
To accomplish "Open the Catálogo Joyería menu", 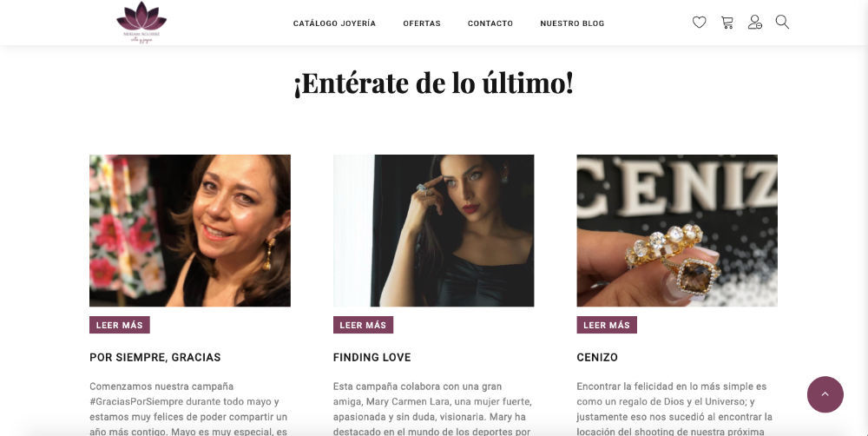I will tap(334, 23).
